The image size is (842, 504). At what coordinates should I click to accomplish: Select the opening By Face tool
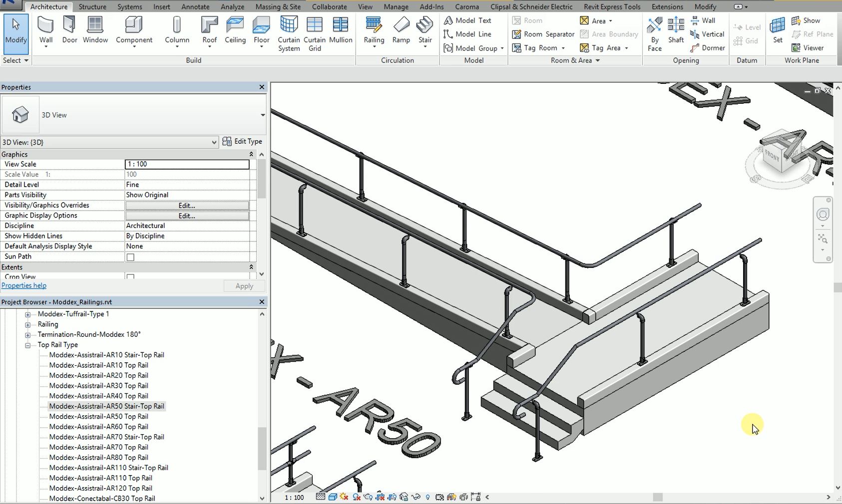(654, 33)
